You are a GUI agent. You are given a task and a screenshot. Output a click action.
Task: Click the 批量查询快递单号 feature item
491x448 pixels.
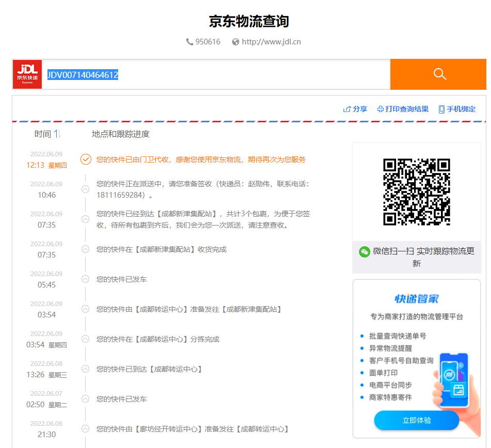[x=397, y=336]
